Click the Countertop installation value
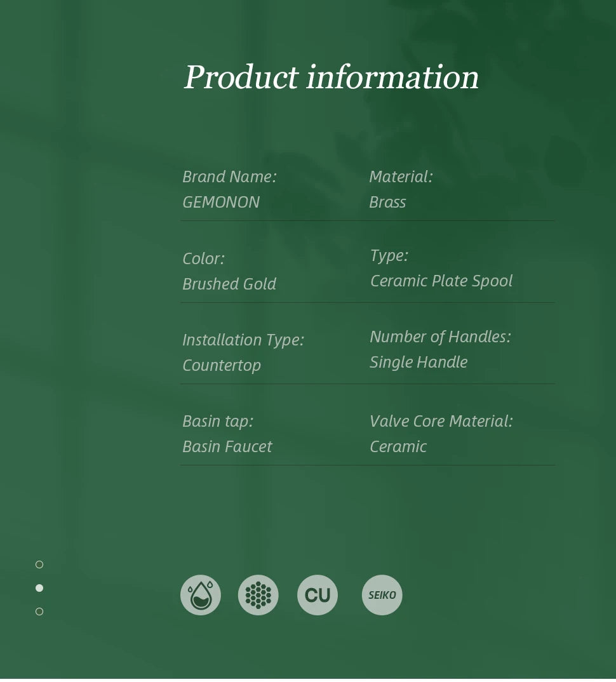The height and width of the screenshot is (682, 616). [222, 365]
